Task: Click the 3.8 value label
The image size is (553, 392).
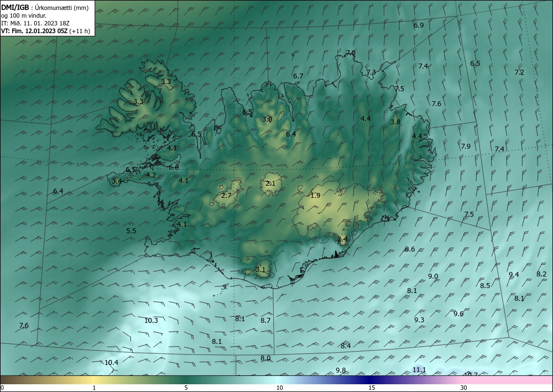Action: [x=395, y=122]
